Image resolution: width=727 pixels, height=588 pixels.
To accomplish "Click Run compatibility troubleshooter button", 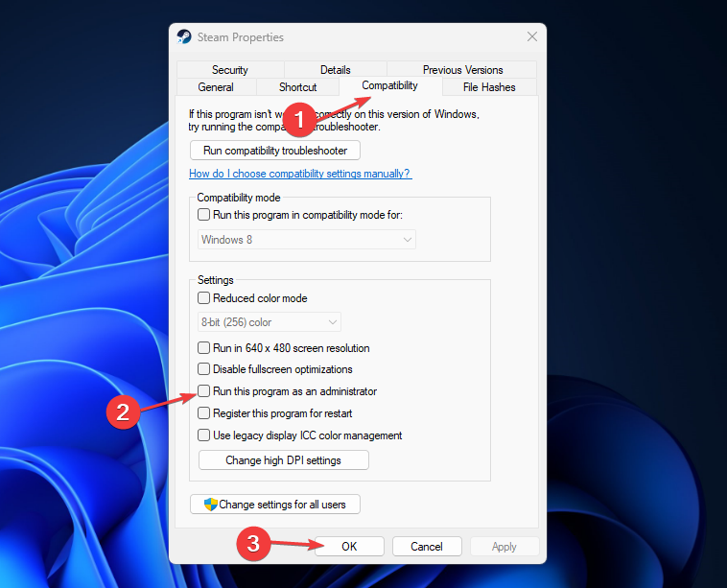I will 275,151.
